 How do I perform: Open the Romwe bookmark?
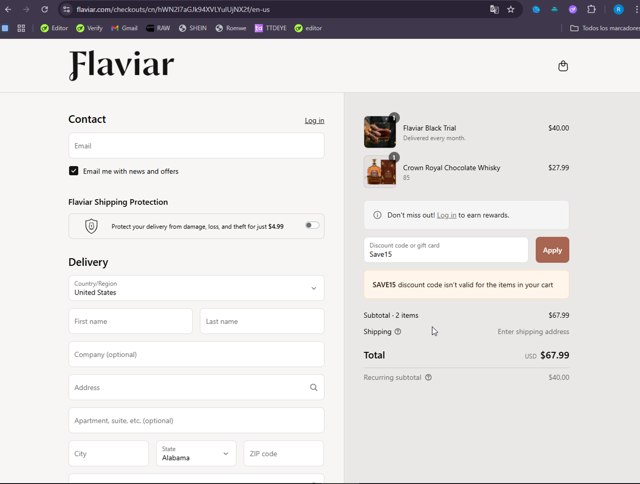click(231, 28)
